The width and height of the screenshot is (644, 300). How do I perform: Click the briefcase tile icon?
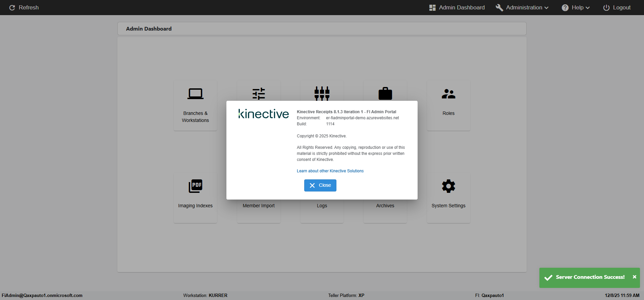tap(385, 94)
